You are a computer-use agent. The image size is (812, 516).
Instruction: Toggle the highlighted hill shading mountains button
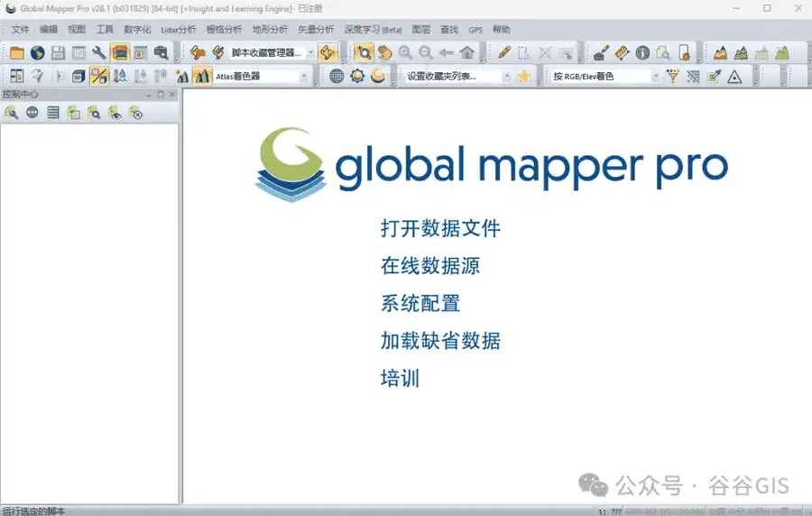pyautogui.click(x=202, y=77)
